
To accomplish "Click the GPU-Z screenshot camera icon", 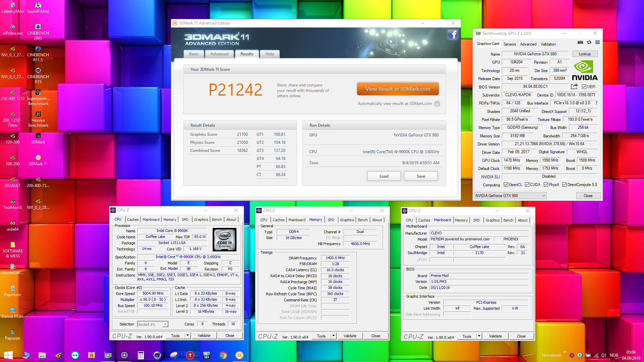I will (580, 43).
